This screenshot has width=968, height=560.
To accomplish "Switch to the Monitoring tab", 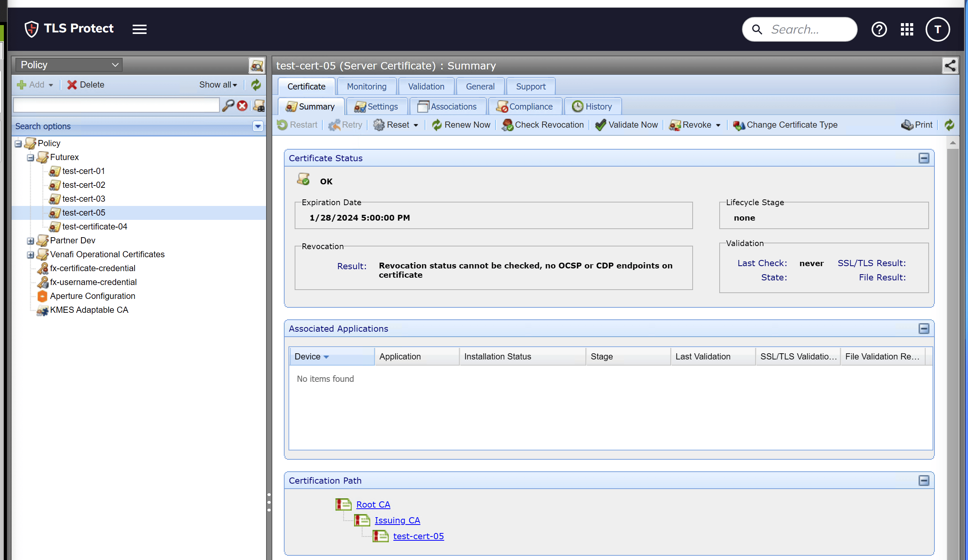I will [366, 86].
